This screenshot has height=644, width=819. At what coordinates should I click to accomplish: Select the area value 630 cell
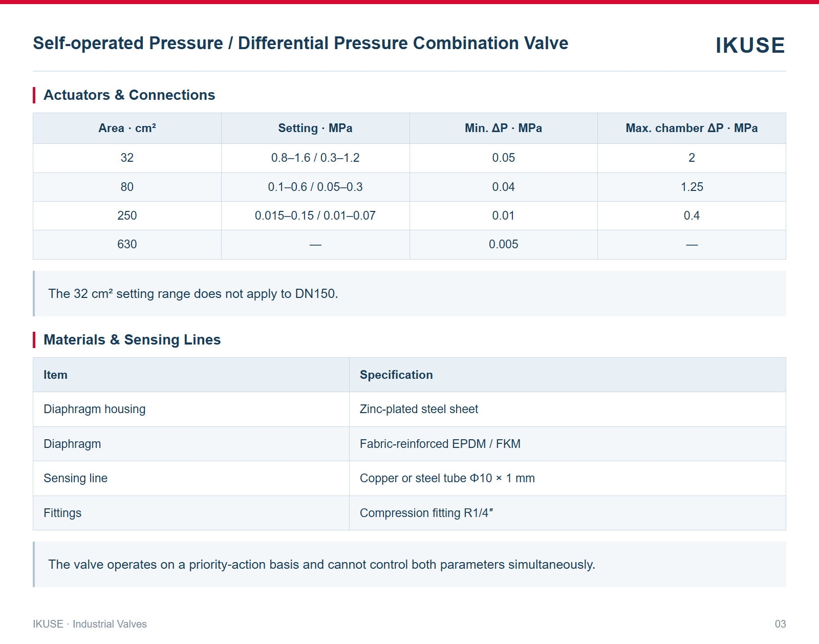(127, 244)
